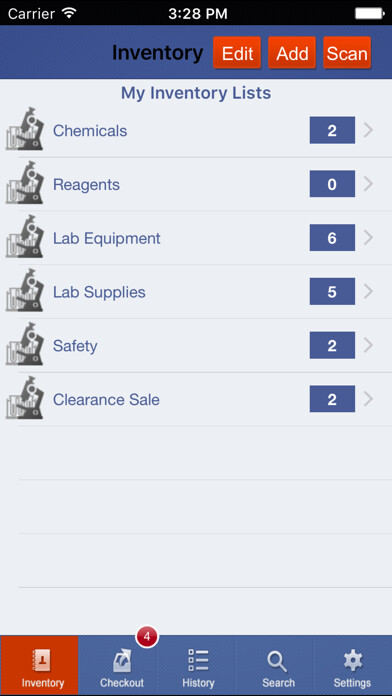Image resolution: width=392 pixels, height=696 pixels.
Task: Tap the Lab Equipment microscope icon
Action: (x=25, y=237)
